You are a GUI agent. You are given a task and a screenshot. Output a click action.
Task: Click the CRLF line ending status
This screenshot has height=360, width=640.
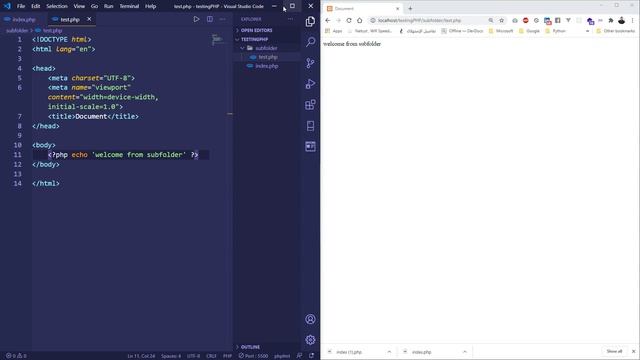coord(211,356)
